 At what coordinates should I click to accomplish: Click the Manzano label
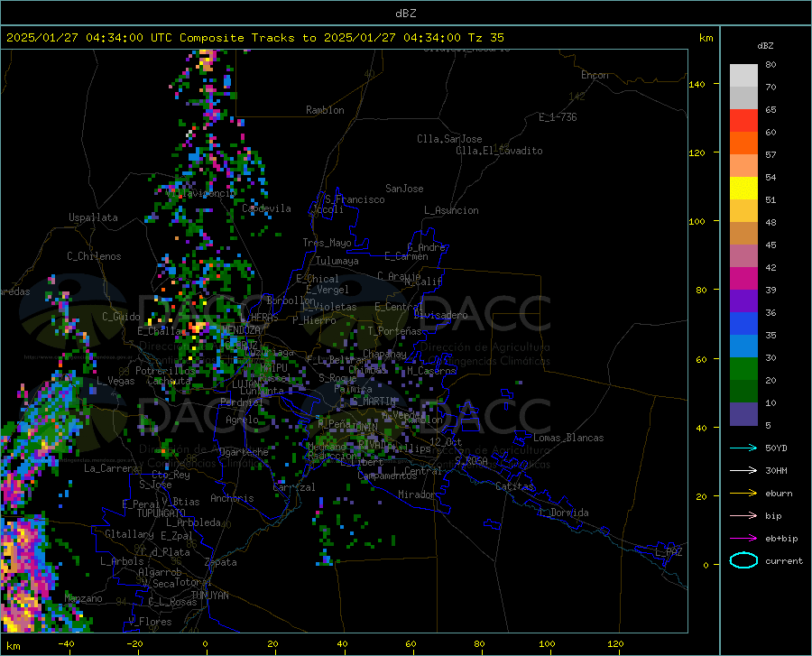point(83,598)
